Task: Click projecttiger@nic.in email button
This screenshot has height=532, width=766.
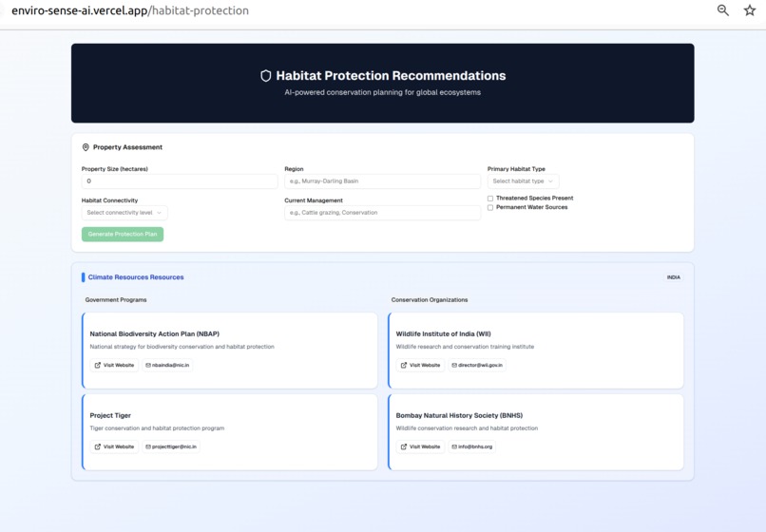Action: (x=171, y=446)
